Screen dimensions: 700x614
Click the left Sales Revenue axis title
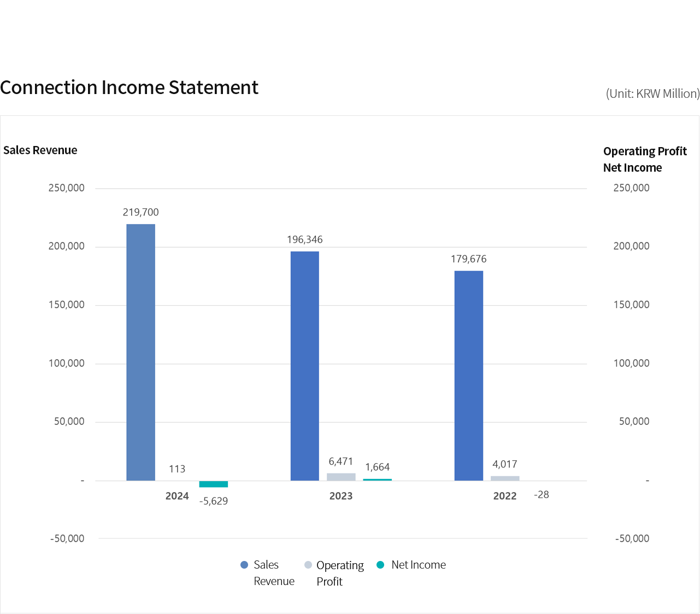[x=40, y=150]
